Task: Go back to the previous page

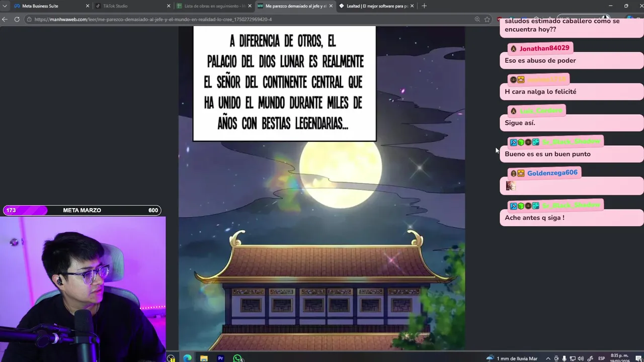Action: pyautogui.click(x=5, y=19)
